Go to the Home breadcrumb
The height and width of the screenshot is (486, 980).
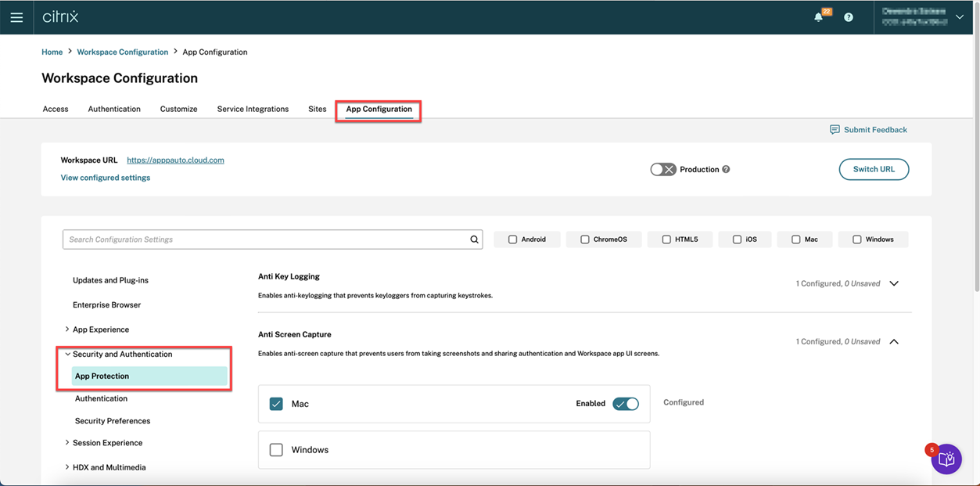pyautogui.click(x=52, y=52)
